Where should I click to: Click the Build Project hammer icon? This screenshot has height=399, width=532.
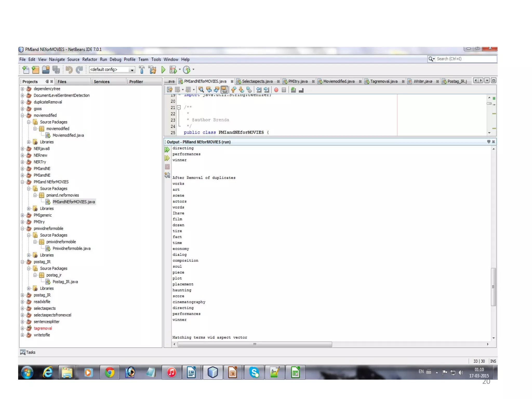[x=142, y=70]
